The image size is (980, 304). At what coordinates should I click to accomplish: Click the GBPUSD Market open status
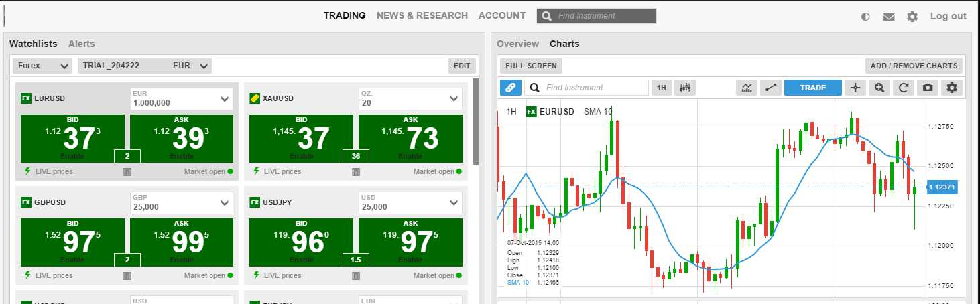coord(208,275)
